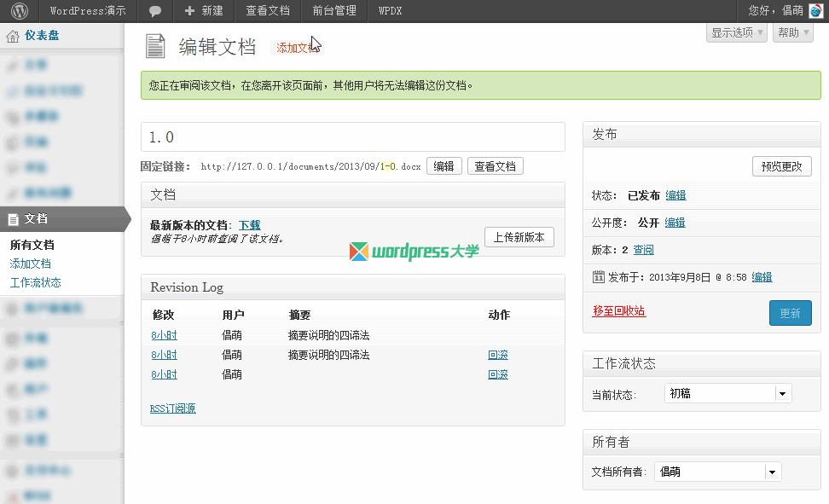
Task: Open the 当前状态 workflow dropdown
Action: click(728, 393)
